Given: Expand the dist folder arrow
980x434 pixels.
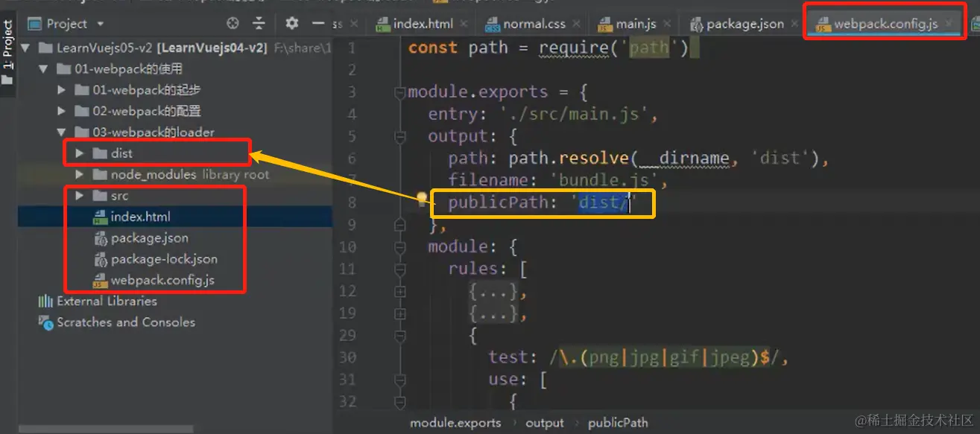Looking at the screenshot, I should click(80, 153).
